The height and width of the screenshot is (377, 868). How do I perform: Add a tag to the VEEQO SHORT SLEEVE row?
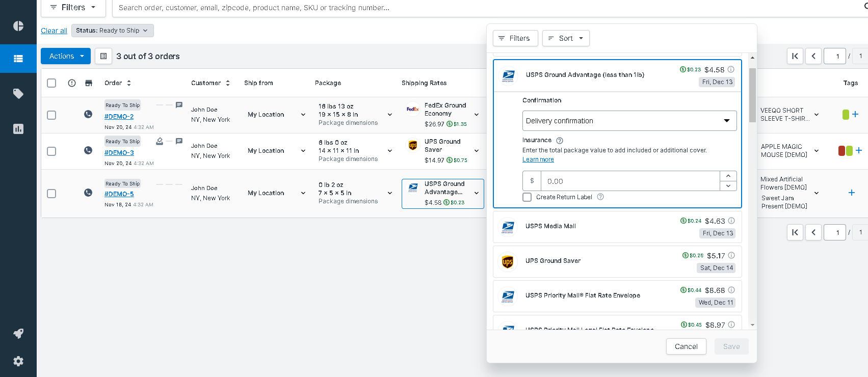[855, 114]
